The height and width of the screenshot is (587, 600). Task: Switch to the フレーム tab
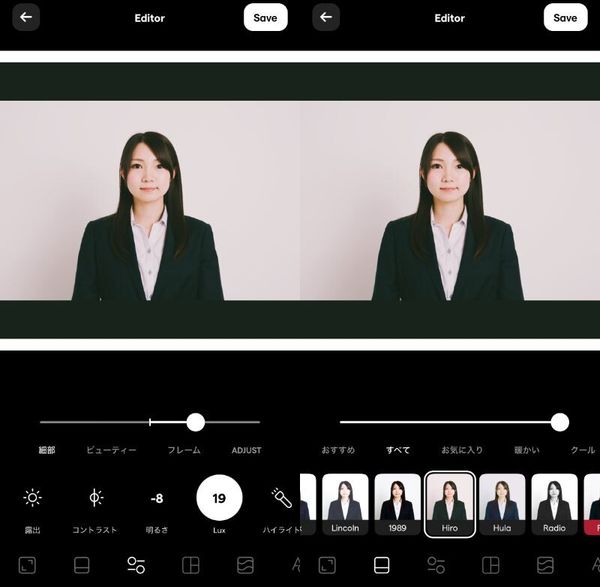[184, 450]
